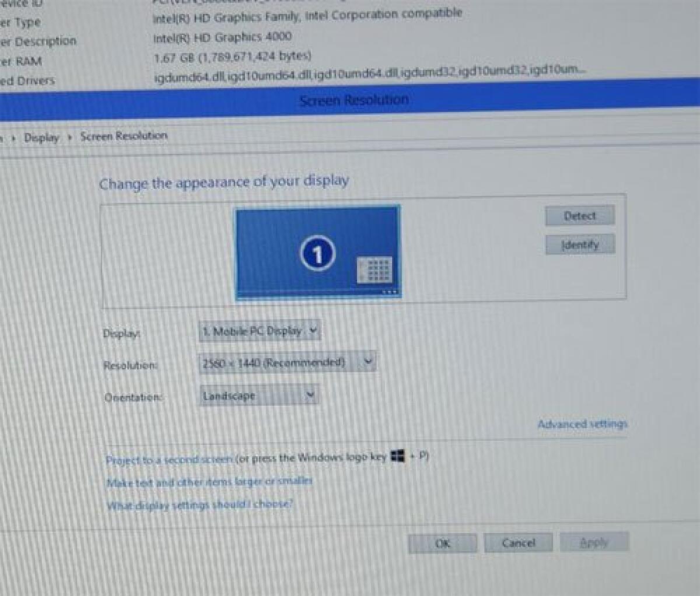Confirm changes with the OK button
The image size is (700, 596).
[x=443, y=542]
